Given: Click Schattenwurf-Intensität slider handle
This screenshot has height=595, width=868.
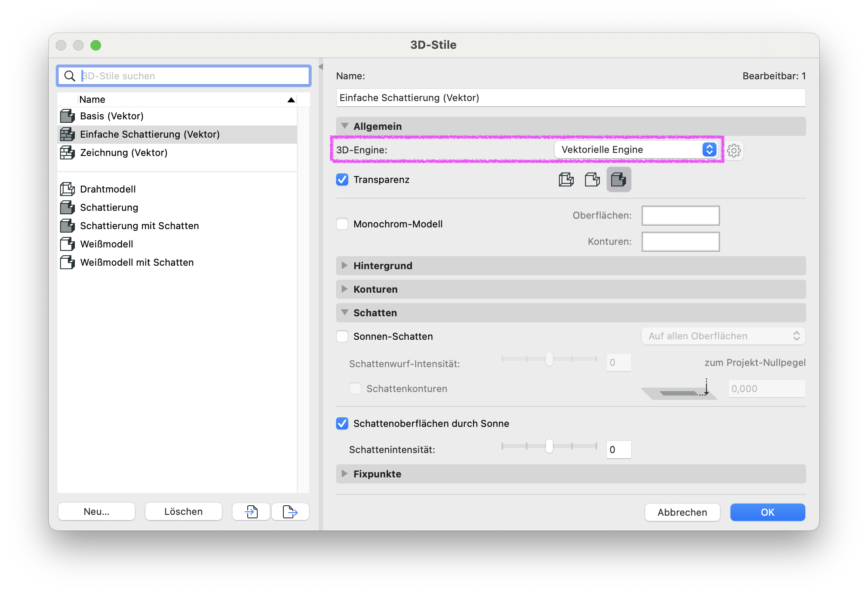Looking at the screenshot, I should [x=549, y=359].
